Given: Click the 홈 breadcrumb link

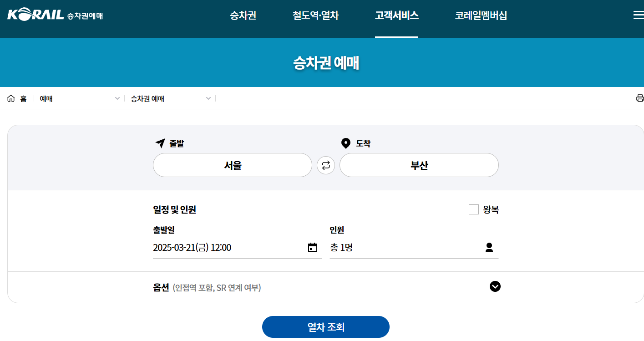Looking at the screenshot, I should click(23, 98).
